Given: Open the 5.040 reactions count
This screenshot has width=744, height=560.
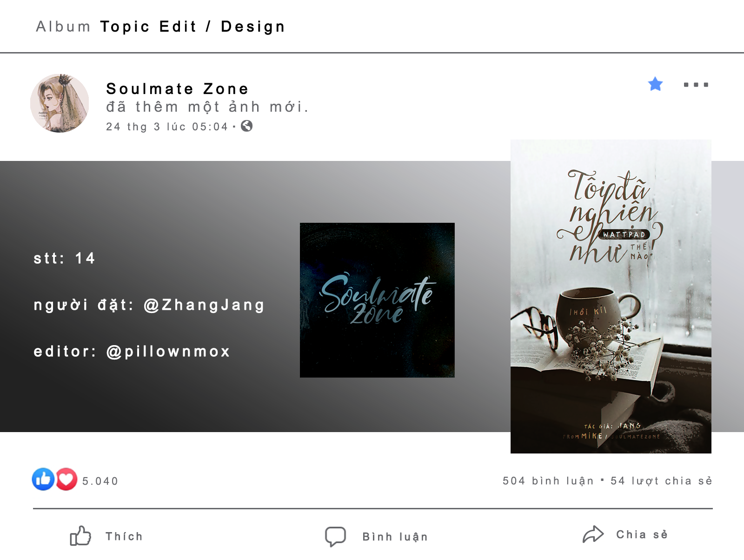Looking at the screenshot, I should [100, 481].
